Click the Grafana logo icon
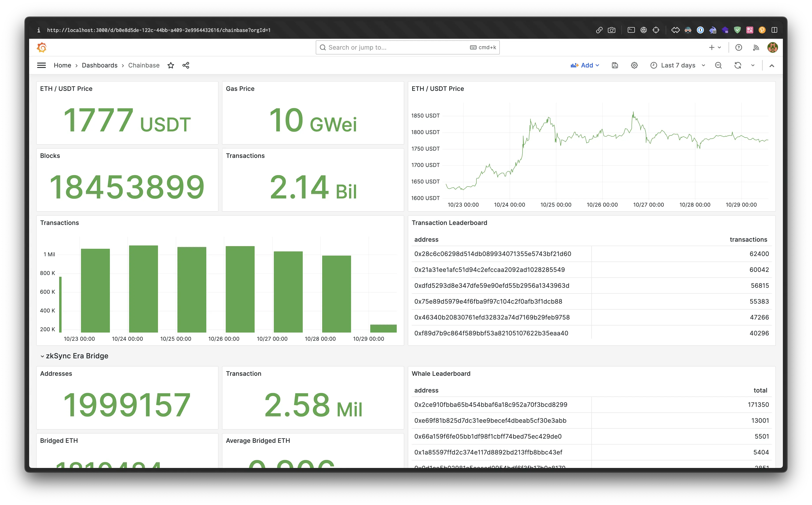 coord(41,47)
